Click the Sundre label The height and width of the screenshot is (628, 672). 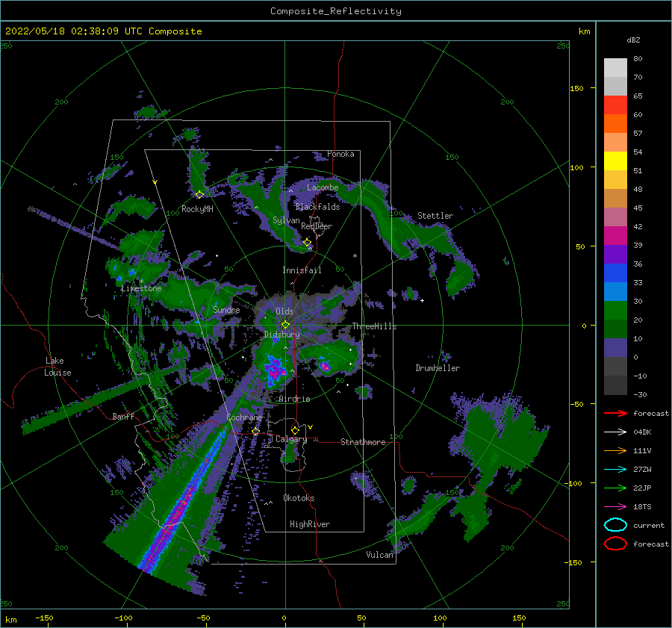(x=226, y=309)
